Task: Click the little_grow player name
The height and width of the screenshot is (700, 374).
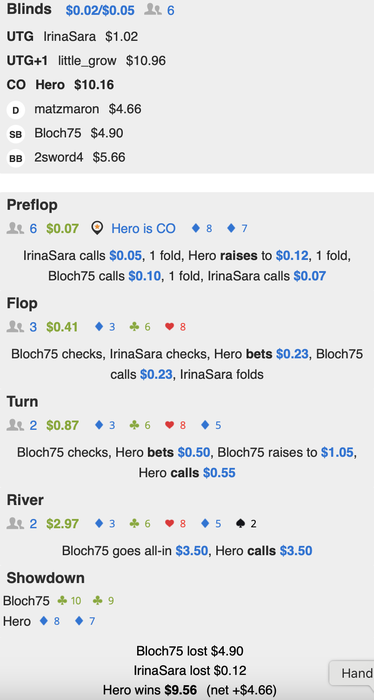Action: (x=87, y=61)
